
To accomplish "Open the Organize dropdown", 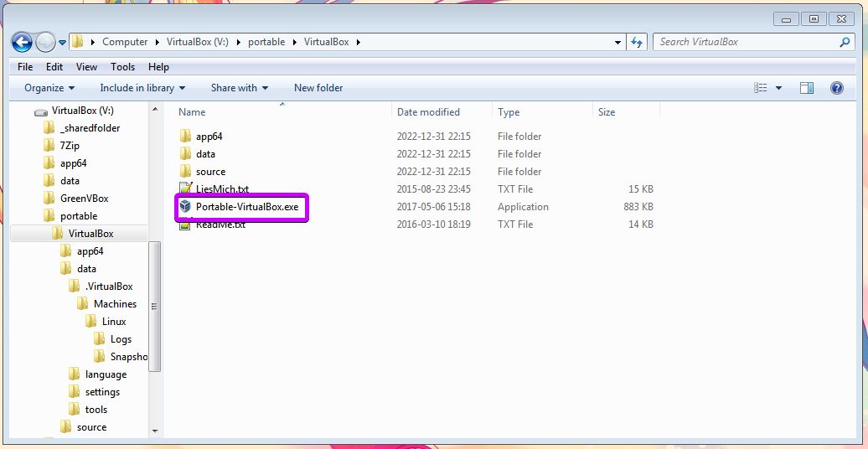I will (x=49, y=88).
